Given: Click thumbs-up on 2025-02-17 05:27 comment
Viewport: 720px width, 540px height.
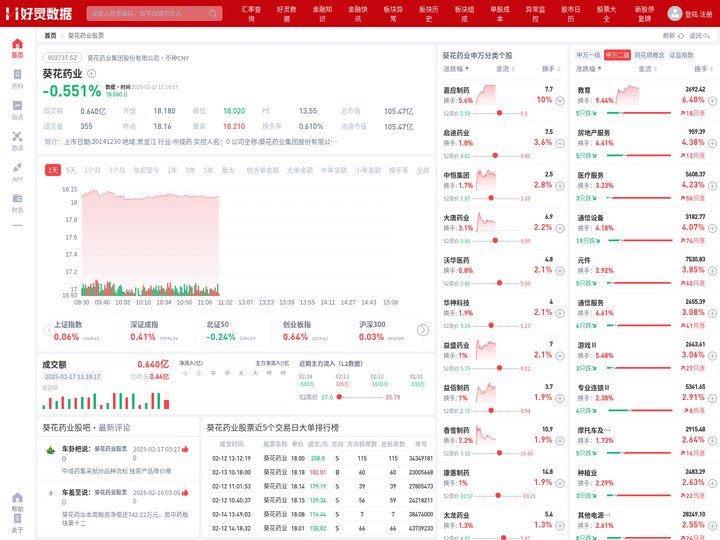Looking at the screenshot, I should click(x=185, y=449).
